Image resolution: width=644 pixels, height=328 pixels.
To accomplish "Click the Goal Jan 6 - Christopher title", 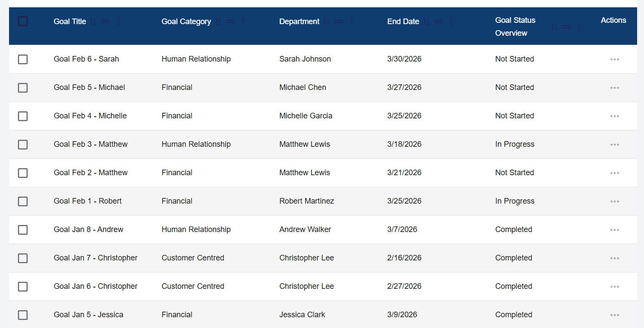I will point(95,286).
